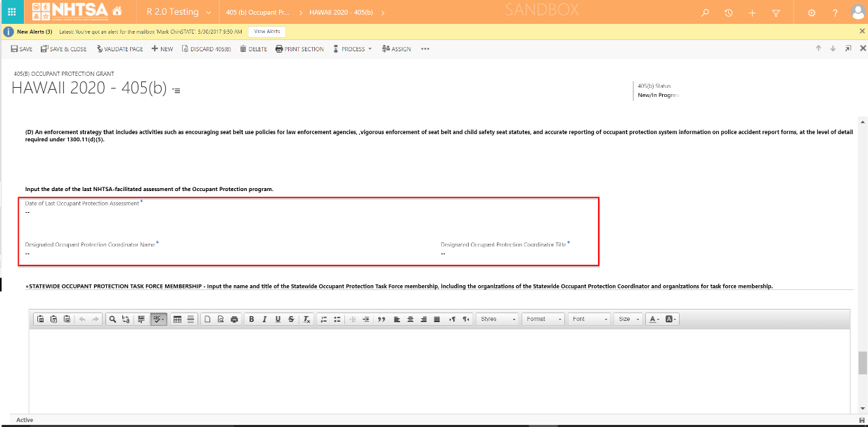The image size is (868, 427).
Task: Toggle strikethrough formatting
Action: (x=291, y=319)
